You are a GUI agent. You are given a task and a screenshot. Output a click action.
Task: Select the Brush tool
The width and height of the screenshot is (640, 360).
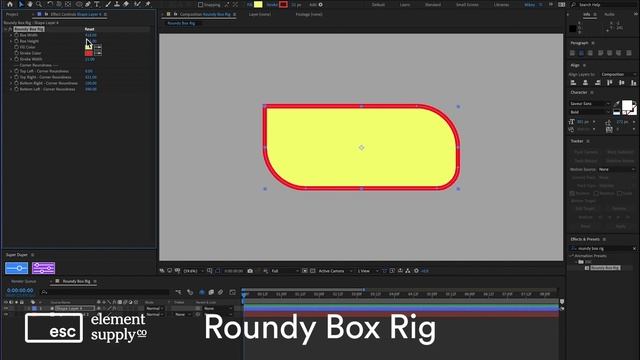[108, 4]
